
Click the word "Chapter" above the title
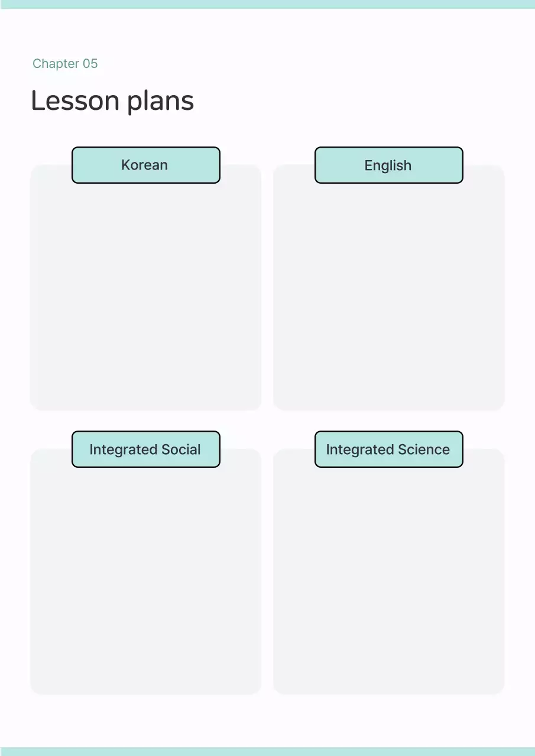[x=56, y=64]
